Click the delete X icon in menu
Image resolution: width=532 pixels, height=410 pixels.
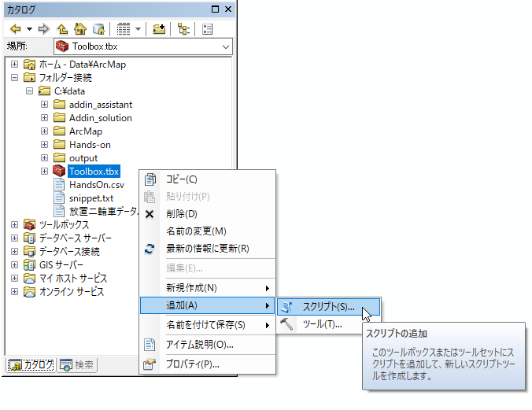click(150, 214)
